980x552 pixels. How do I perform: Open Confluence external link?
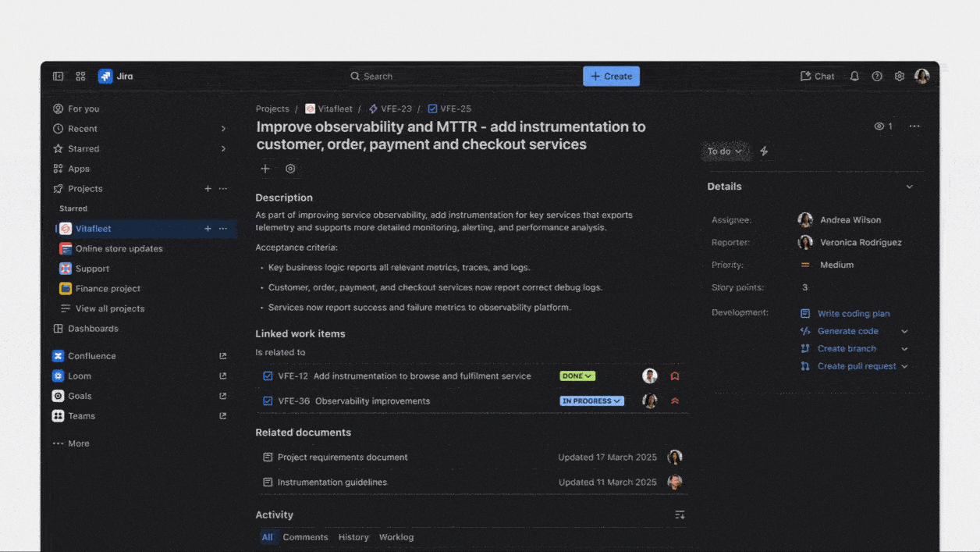223,356
